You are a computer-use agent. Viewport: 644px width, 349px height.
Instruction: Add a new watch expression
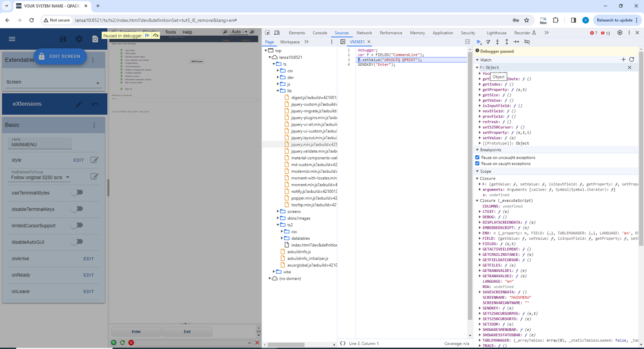[623, 59]
